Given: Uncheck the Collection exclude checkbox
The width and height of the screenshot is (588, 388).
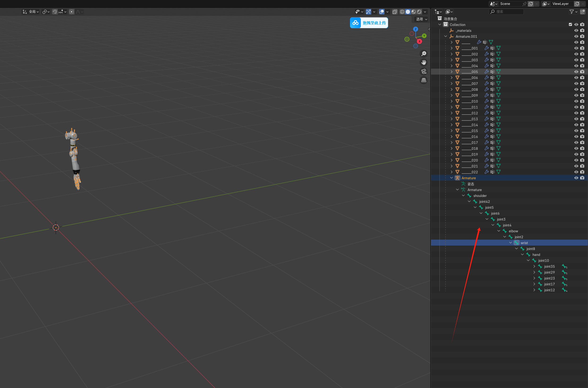Looking at the screenshot, I should click(570, 25).
